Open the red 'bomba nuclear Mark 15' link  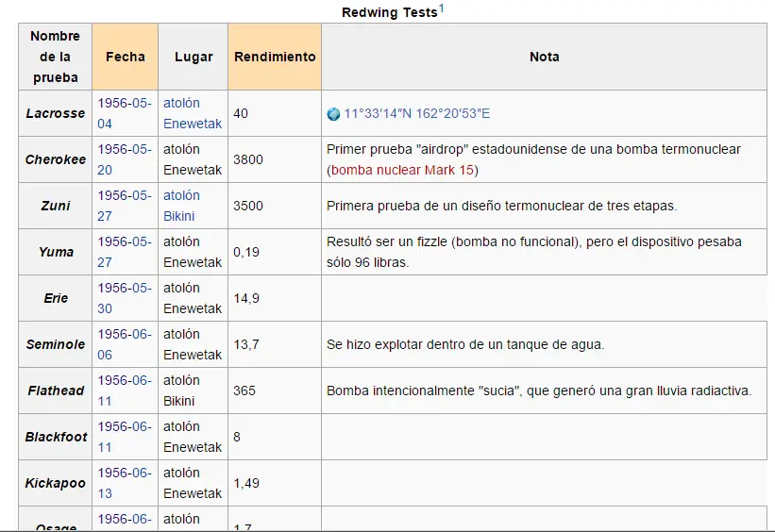pyautogui.click(x=402, y=170)
